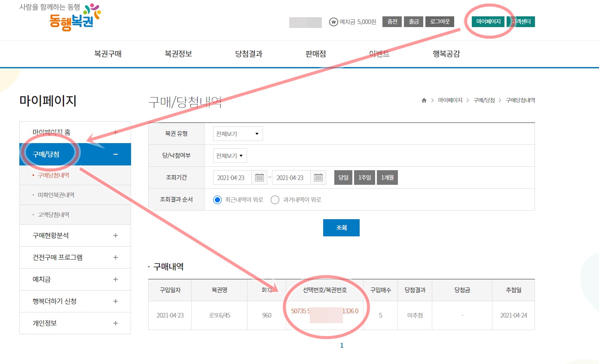Click 구매당첨내역 breadcrumb text
599x364 pixels.
[x=520, y=100]
